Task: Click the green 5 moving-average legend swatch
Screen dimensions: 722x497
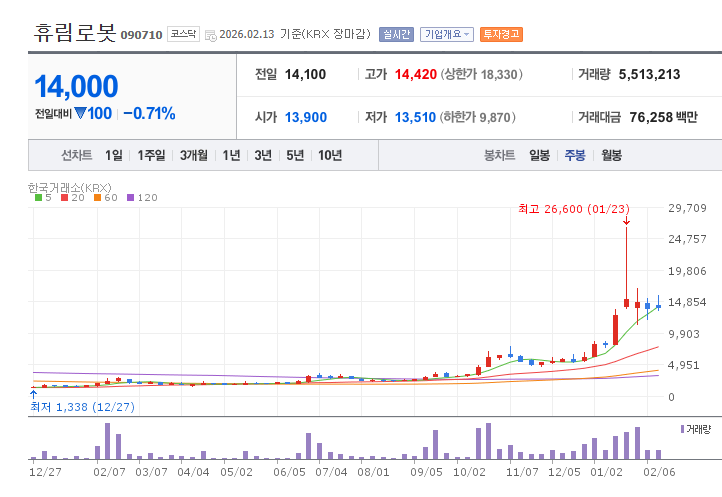Action: point(39,198)
